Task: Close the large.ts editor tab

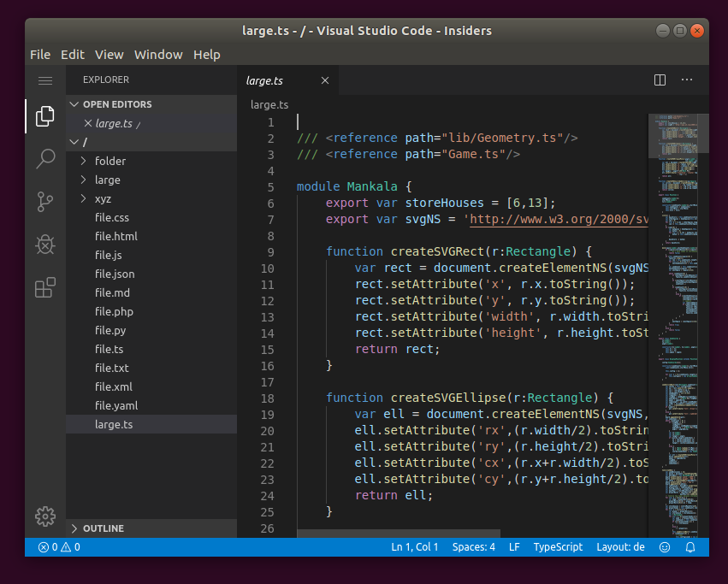Action: (325, 80)
